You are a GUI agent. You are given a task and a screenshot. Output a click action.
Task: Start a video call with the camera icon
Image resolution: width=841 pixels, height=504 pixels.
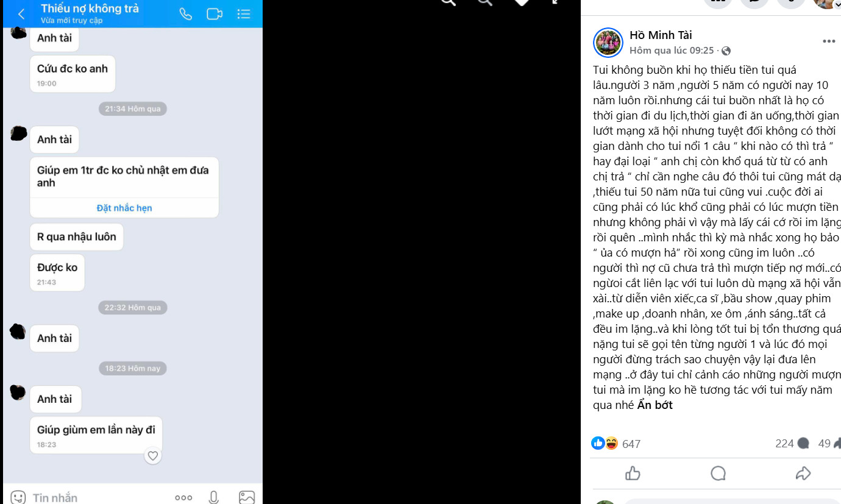215,14
